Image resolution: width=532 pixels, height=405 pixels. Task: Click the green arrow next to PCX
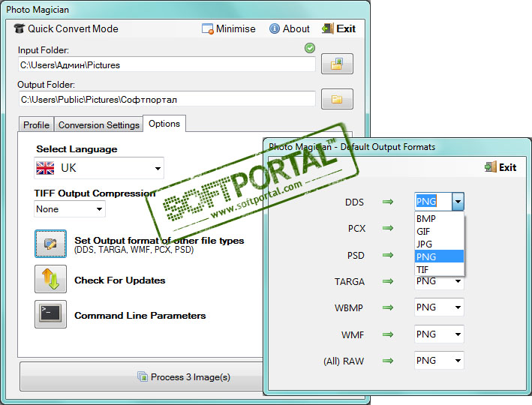click(x=388, y=228)
